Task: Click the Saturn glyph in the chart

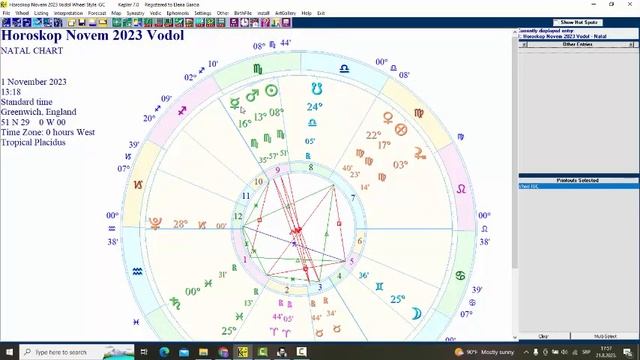Action: tap(176, 304)
